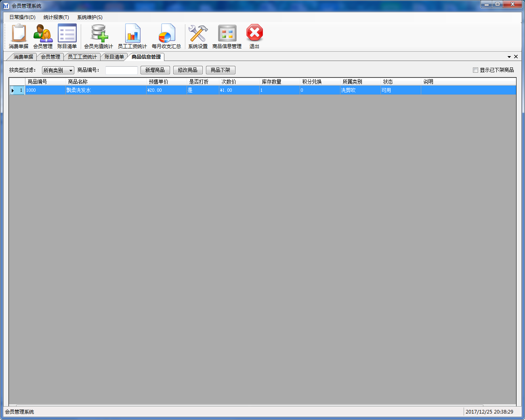
Task: Enable the 显示已下架商品 checkbox
Action: pyautogui.click(x=475, y=70)
